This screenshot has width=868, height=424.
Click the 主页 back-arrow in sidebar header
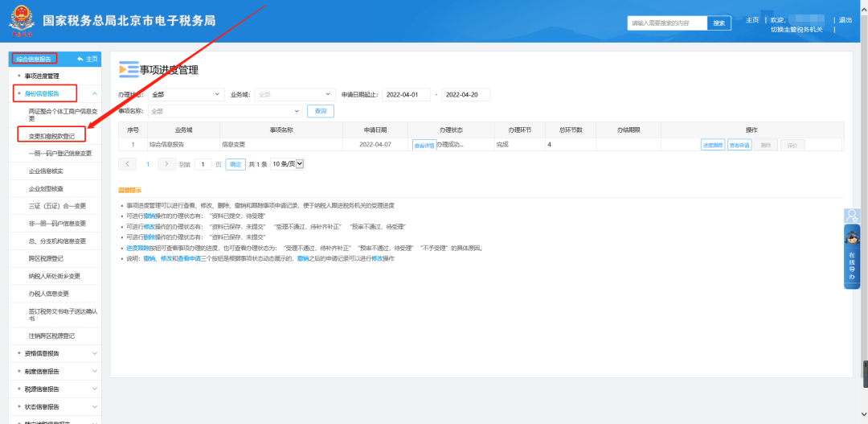pos(88,59)
